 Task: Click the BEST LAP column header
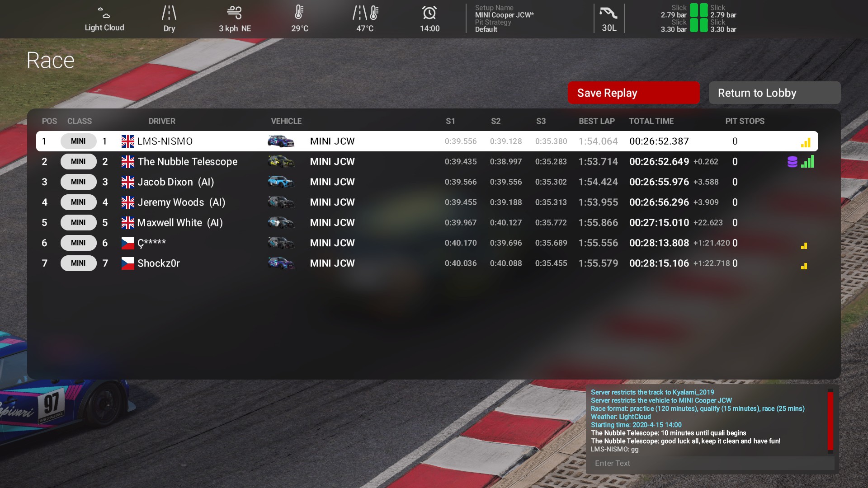pos(597,121)
